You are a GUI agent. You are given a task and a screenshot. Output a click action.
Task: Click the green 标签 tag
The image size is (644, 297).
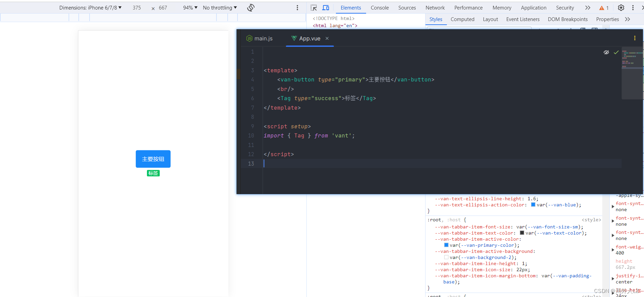(x=153, y=173)
